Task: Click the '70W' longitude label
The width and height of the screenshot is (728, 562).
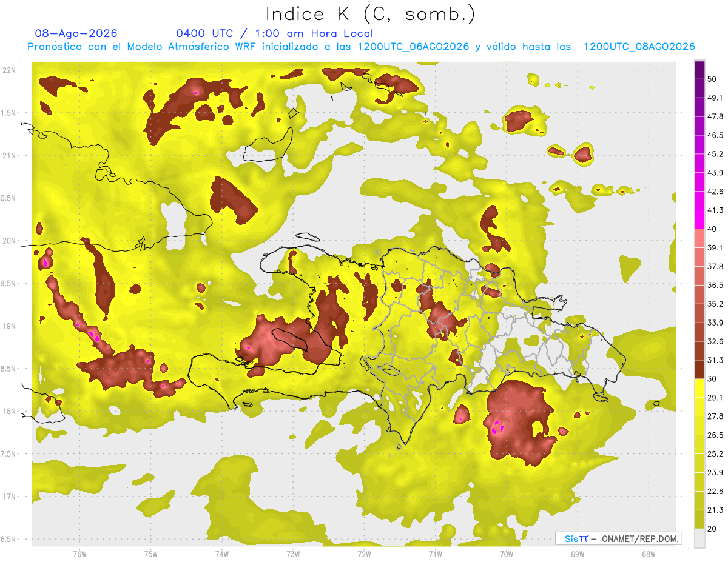Action: (506, 554)
